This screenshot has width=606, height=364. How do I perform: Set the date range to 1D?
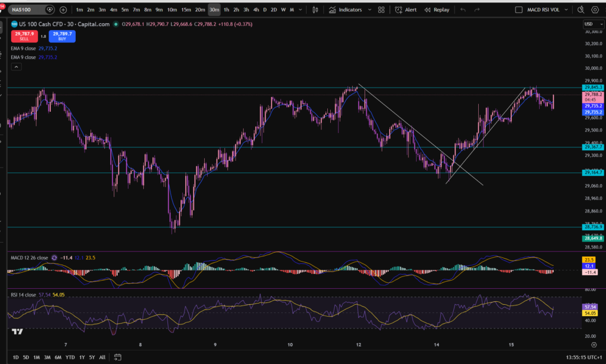tap(15, 357)
